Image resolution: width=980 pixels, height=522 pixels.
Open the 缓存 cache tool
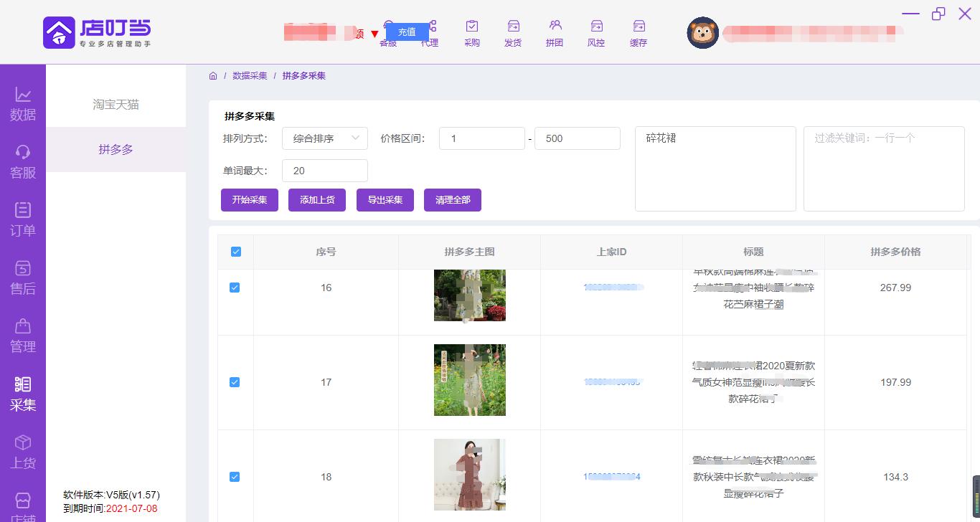(638, 33)
